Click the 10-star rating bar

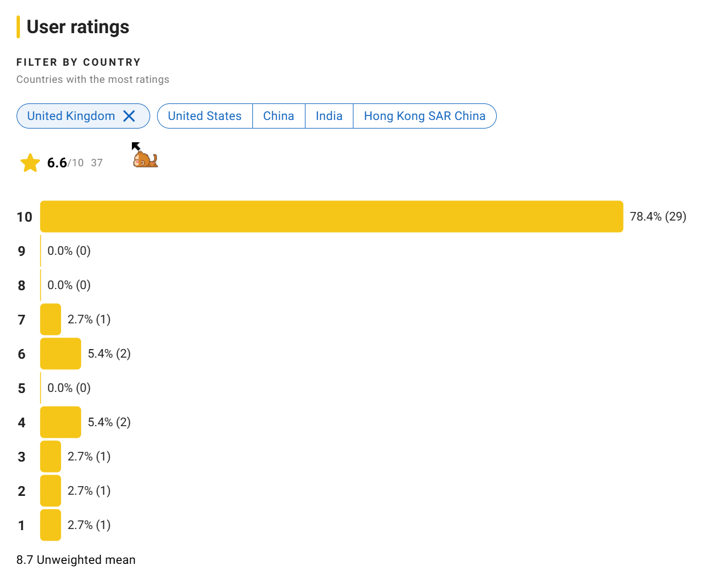coord(332,217)
